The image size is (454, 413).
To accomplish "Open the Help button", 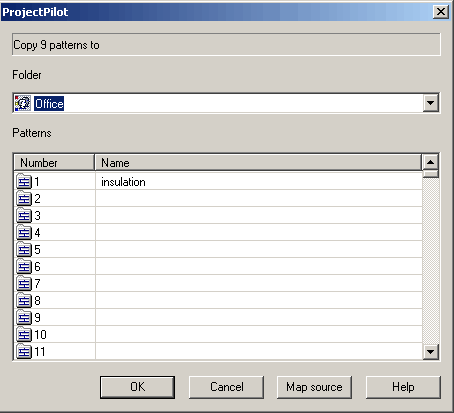I will pyautogui.click(x=403, y=387).
